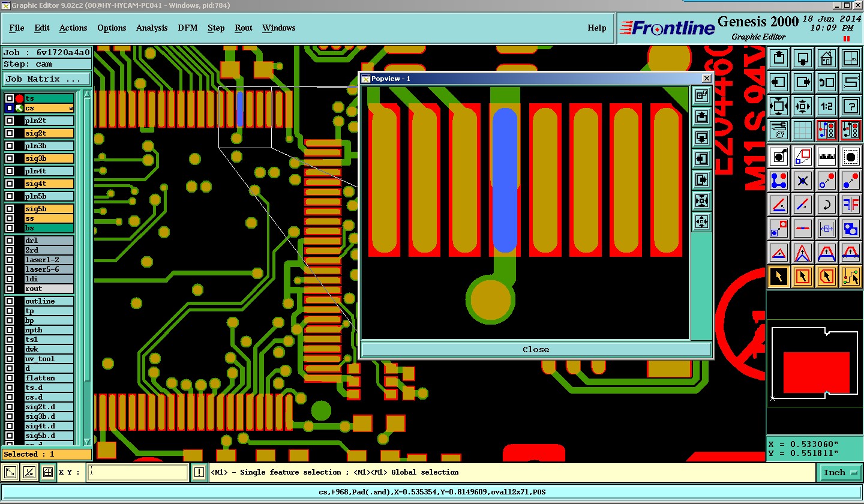Viewport: 864px width, 504px height.
Task: Open the Windows menu
Action: 278,28
